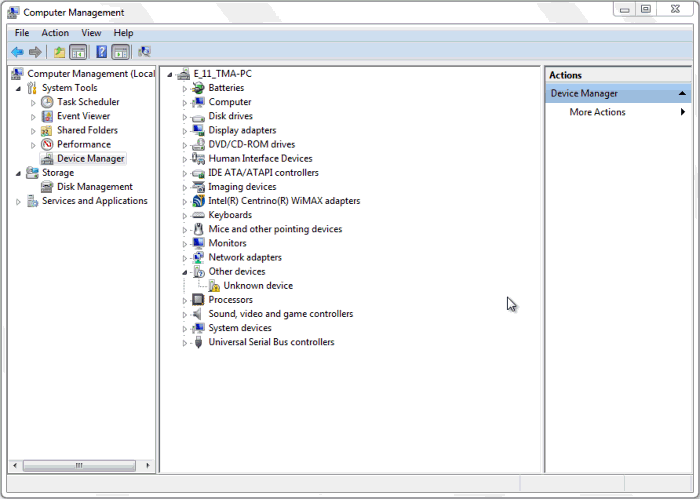This screenshot has height=499, width=700.
Task: Select the Shared Folders label
Action: click(x=88, y=130)
